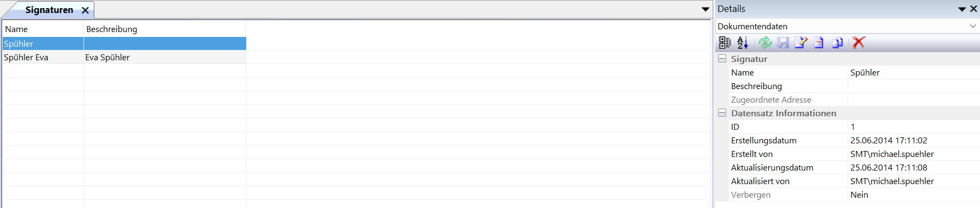This screenshot has width=980, height=208.
Task: Edit record using document pencil icon
Action: tap(801, 42)
